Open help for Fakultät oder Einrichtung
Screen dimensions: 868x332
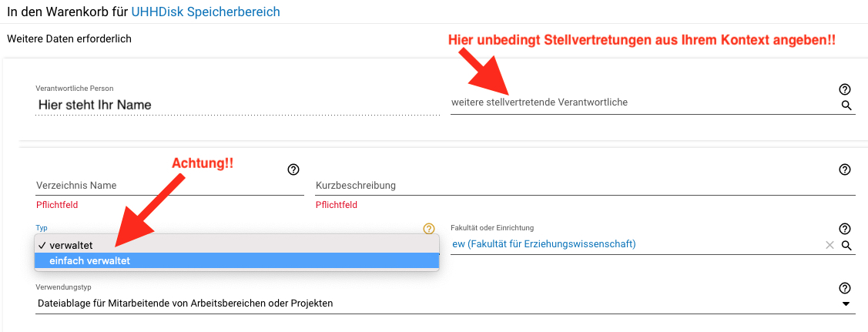click(844, 229)
